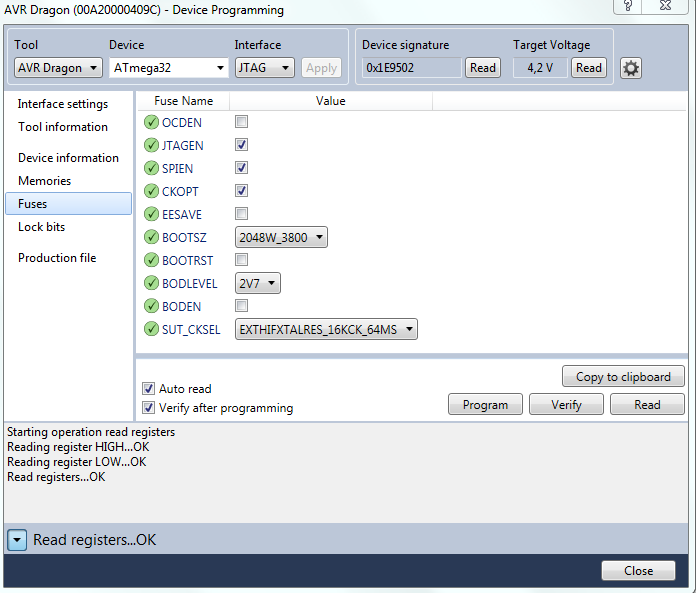The width and height of the screenshot is (696, 593).
Task: Go to Lock bits page
Action: click(41, 227)
